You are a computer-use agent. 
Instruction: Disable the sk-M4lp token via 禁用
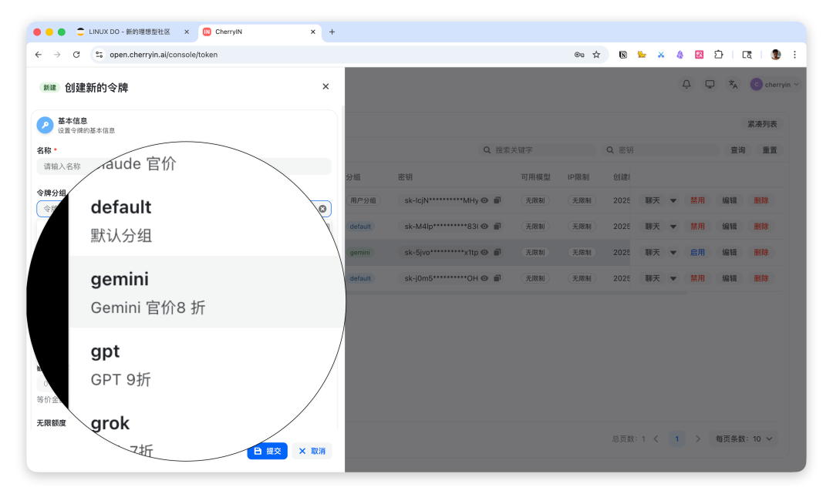click(x=697, y=227)
